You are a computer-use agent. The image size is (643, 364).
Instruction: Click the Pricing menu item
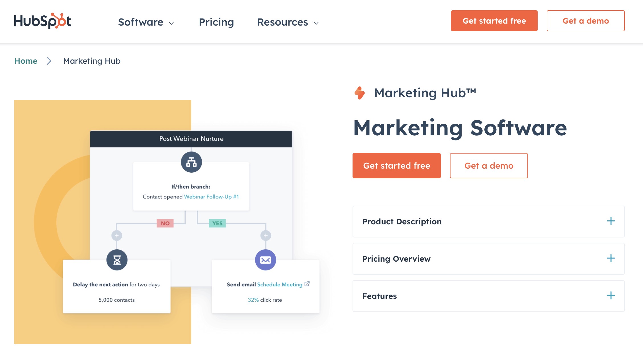[x=216, y=21]
